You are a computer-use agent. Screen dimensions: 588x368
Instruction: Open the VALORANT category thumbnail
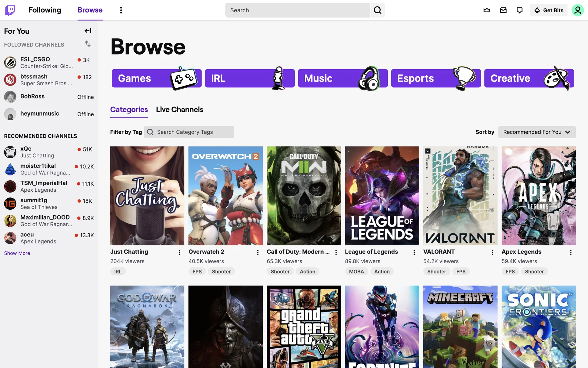(460, 196)
